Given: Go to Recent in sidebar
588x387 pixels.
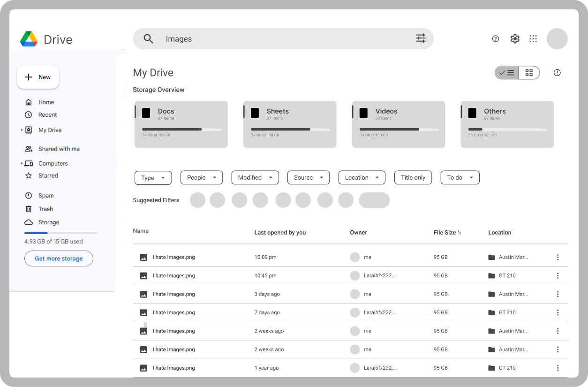Looking at the screenshot, I should 48,115.
